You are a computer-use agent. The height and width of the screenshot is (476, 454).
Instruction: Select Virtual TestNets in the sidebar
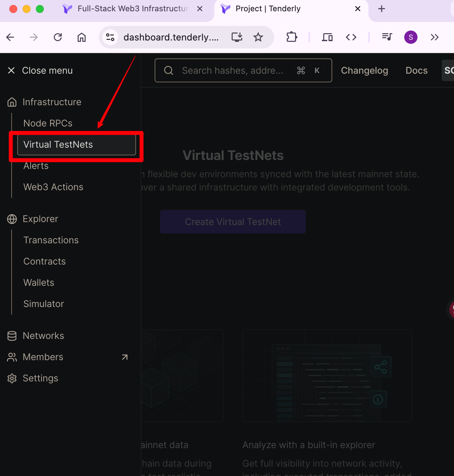77,145
